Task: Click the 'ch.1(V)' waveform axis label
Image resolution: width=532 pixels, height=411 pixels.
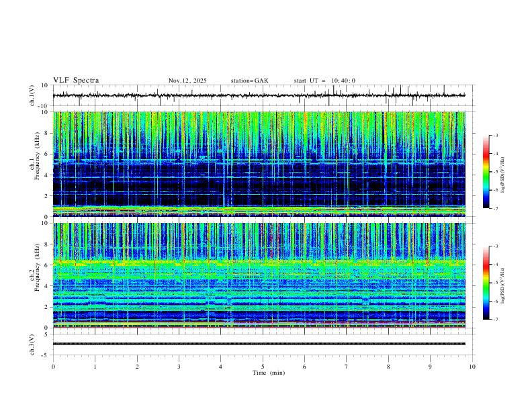Action: tap(32, 95)
